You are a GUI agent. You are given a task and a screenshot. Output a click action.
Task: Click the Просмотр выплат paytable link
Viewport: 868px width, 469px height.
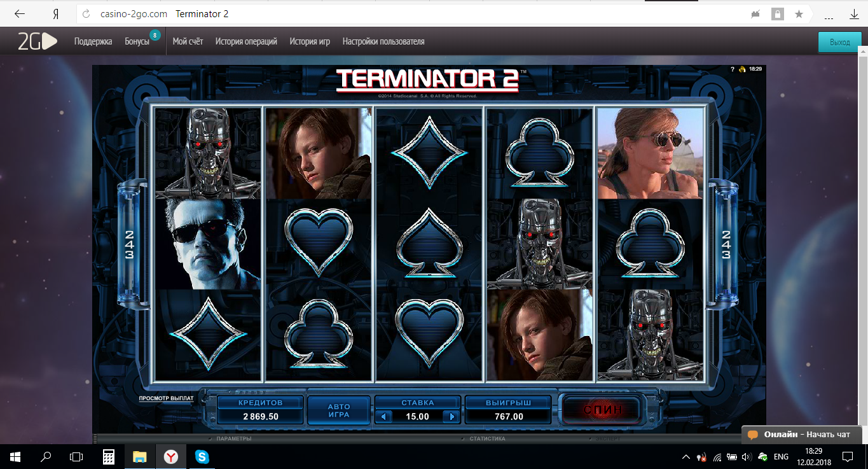tap(165, 399)
